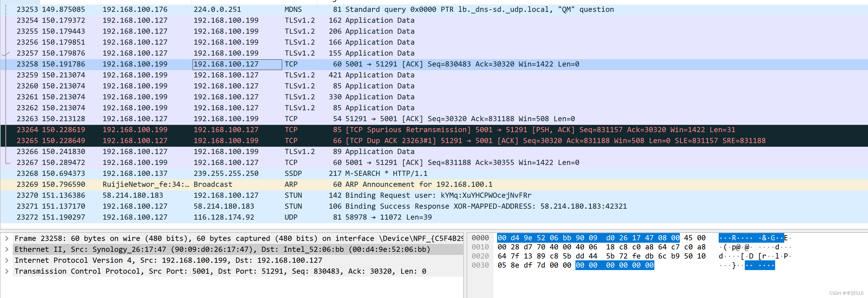Click destination cell 192.168.100.127 of packet 23258
The image size is (868, 298).
tap(237, 64)
